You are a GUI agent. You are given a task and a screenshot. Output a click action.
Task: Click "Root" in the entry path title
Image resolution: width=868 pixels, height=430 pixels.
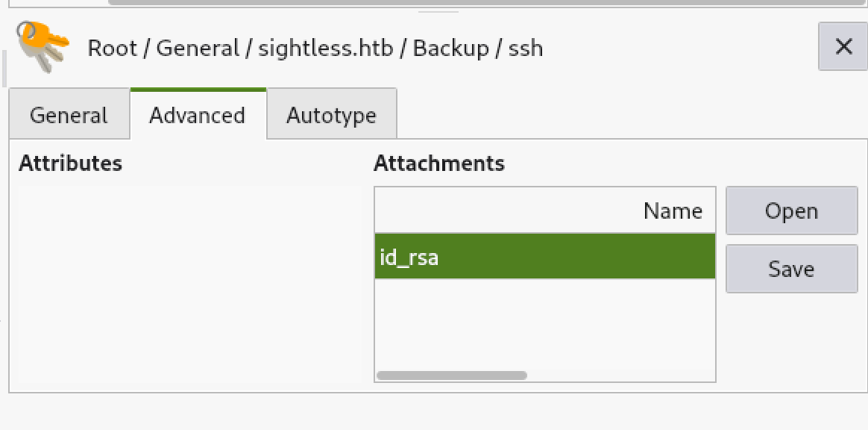point(111,49)
